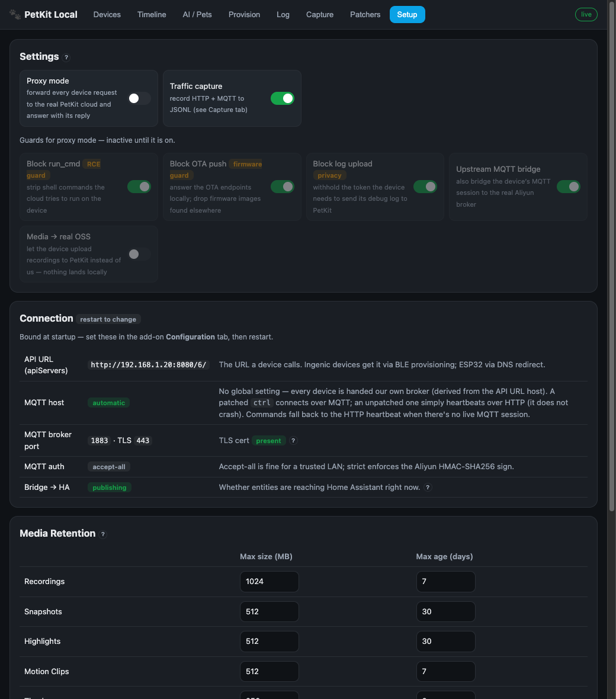Screen dimensions: 616x699
Task: Toggle the Proxy mode switch
Action: [x=139, y=98]
